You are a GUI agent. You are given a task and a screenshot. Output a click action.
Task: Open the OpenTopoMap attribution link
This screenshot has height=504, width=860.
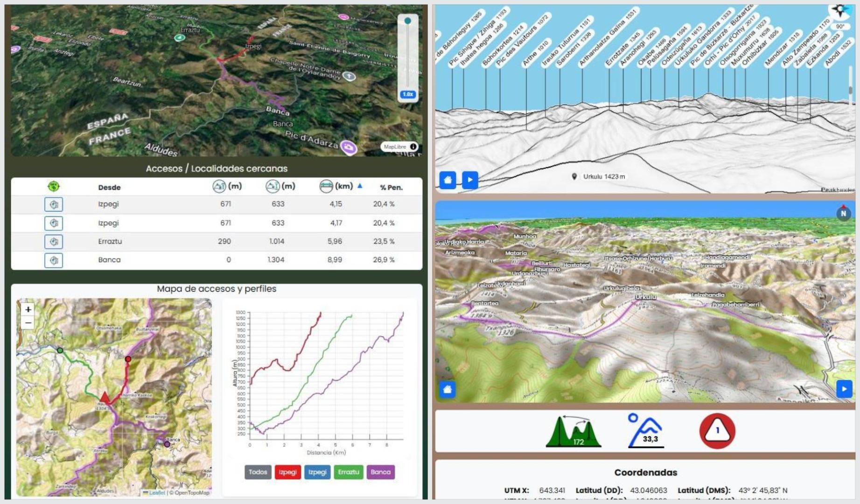192,493
